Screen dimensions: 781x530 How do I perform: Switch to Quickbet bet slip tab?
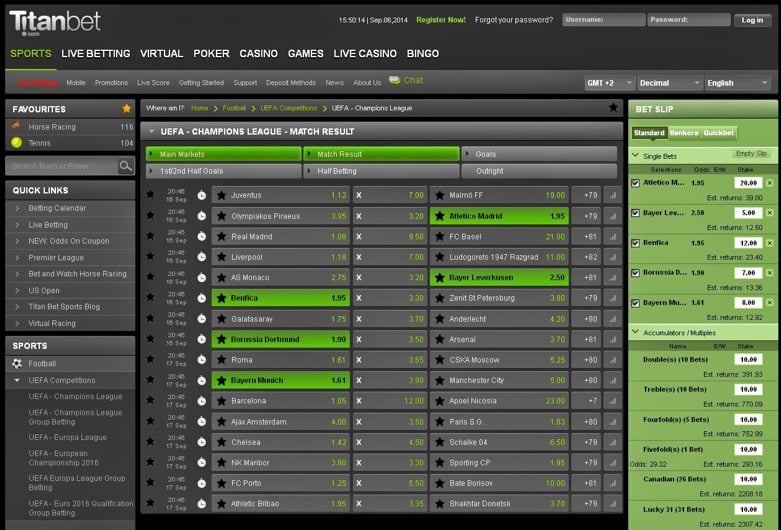[718, 132]
